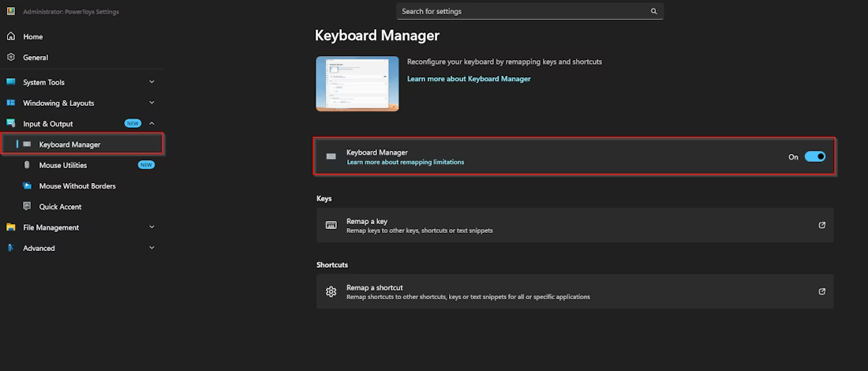Click the Search for settings field
This screenshot has width=868, height=371.
pos(529,11)
